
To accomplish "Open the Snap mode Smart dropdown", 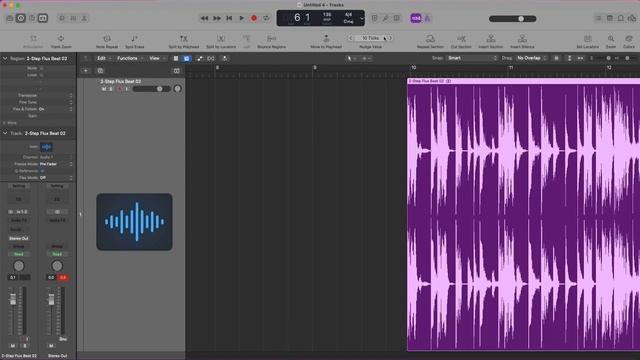I will (472, 58).
